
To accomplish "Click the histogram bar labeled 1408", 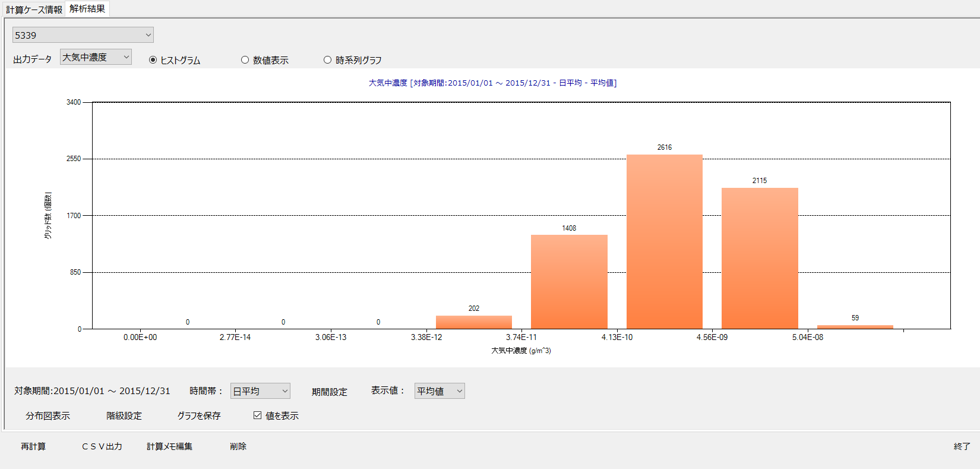I will coord(569,282).
